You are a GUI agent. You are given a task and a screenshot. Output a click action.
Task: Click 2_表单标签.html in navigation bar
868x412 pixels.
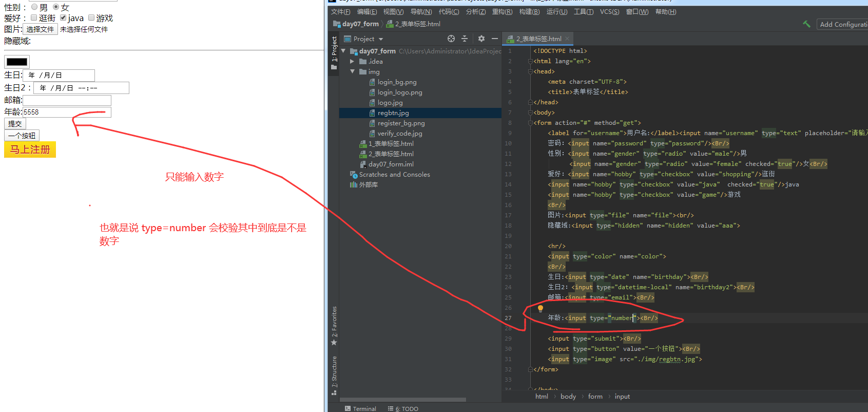click(413, 24)
